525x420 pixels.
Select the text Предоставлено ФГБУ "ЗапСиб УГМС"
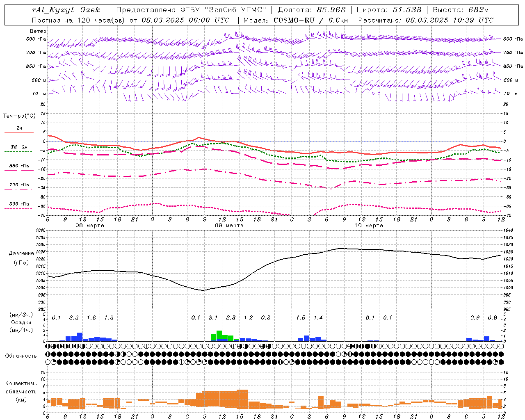point(192,10)
